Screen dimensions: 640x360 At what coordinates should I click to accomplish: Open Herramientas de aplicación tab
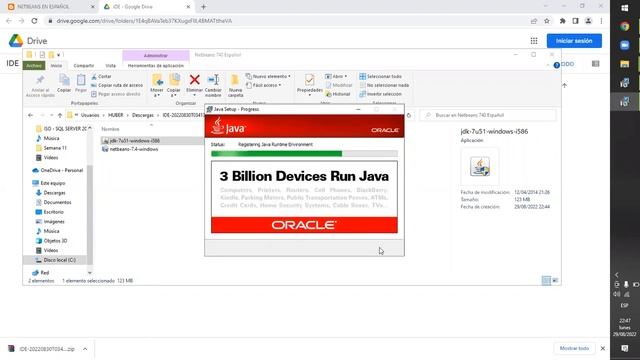click(156, 66)
